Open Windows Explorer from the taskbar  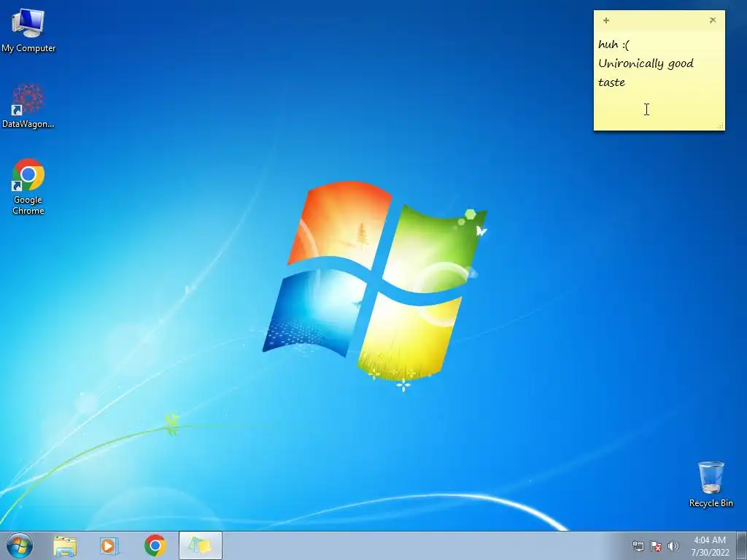65,545
